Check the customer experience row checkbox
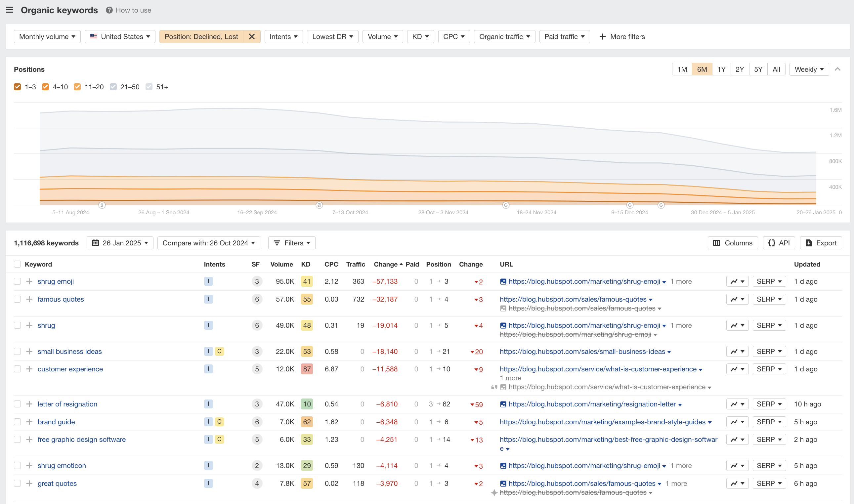Screen dimensions: 854x504 tap(17, 369)
